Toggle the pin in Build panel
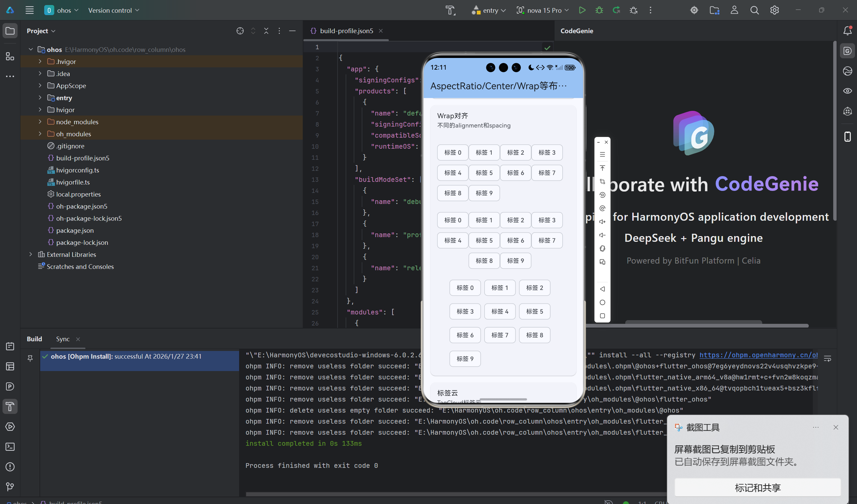 click(x=30, y=358)
